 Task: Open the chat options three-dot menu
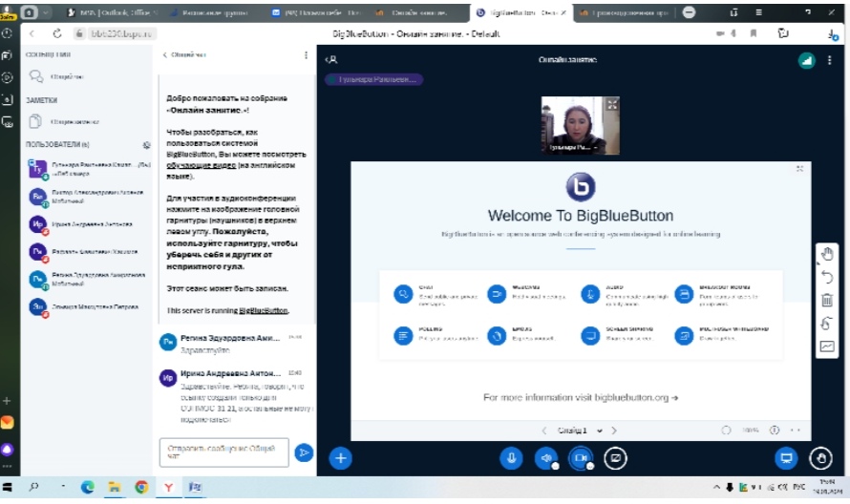[306, 55]
